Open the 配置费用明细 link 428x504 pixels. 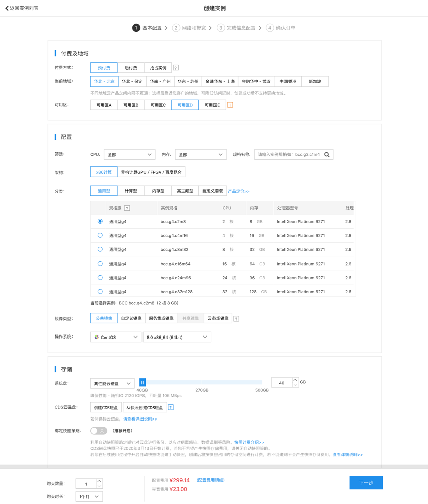[x=210, y=480]
